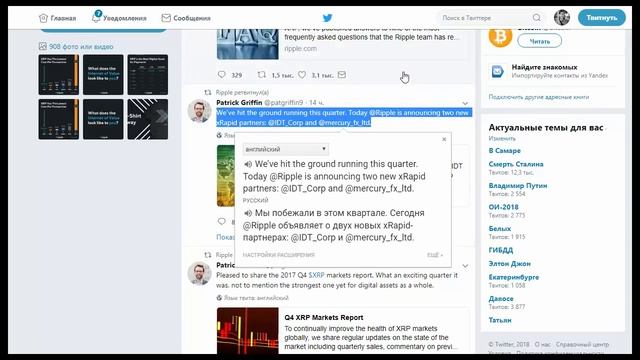
Task: Open Patrick Griffin's avatar on Q4 report tweet
Action: (200, 273)
